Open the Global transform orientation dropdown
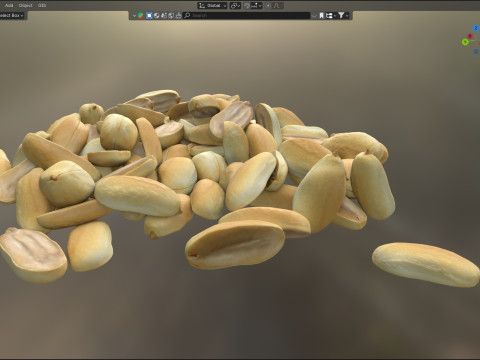Screen dimensions: 480x360 click(212, 6)
